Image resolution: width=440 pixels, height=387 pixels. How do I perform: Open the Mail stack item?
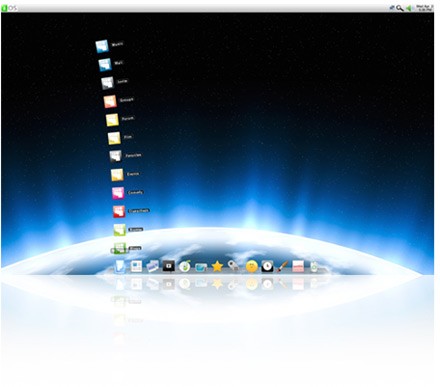(105, 65)
